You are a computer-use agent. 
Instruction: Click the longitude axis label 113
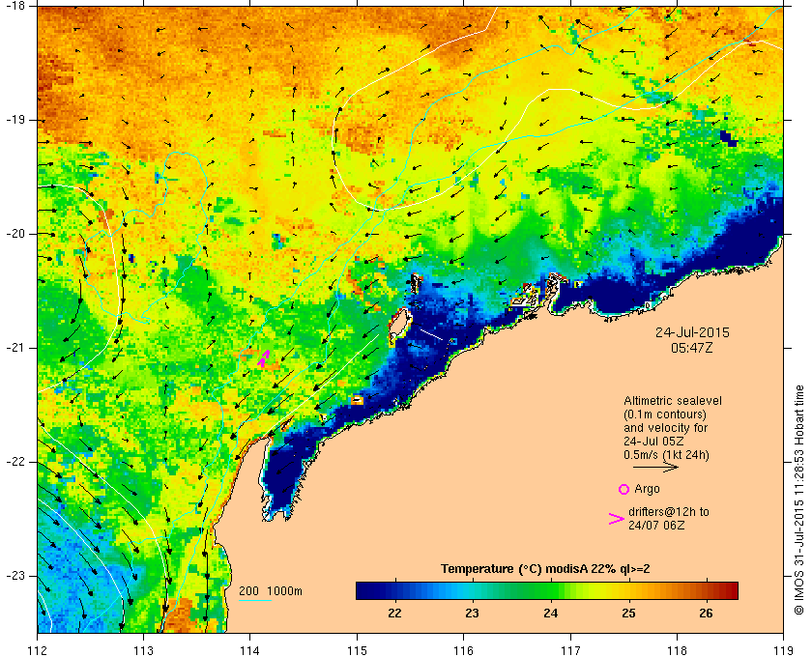(x=143, y=650)
